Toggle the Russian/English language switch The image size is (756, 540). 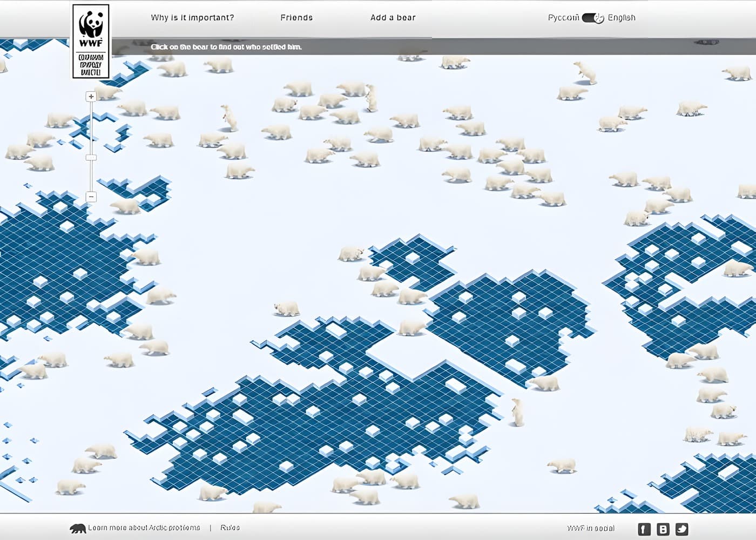[593, 18]
